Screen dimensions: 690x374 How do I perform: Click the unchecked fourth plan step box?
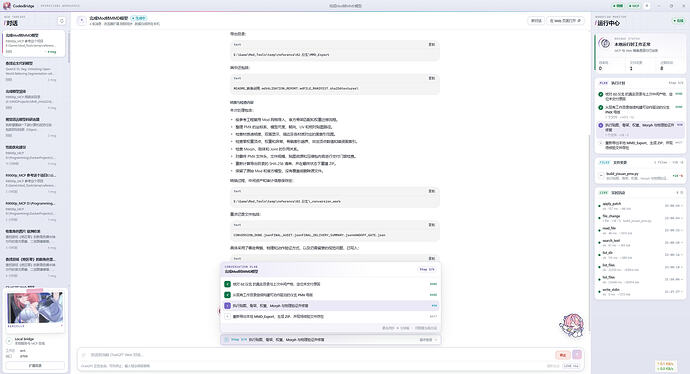tap(228, 316)
